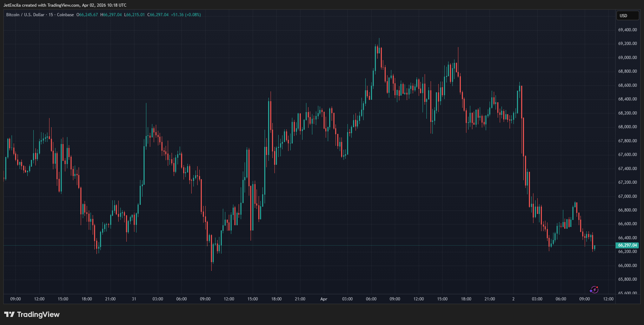The height and width of the screenshot is (325, 644).
Task: Click the open value O66,245.67 in legend
Action: [87, 15]
